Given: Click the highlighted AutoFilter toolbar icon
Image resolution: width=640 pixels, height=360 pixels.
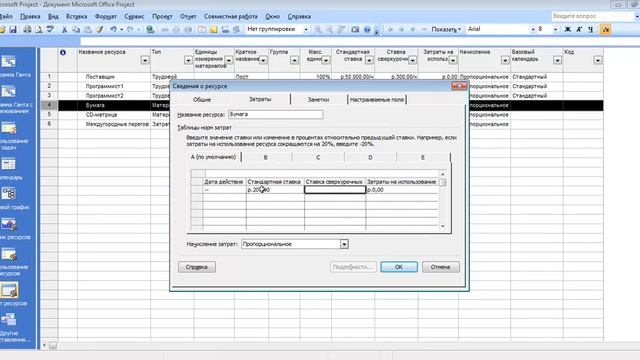Looking at the screenshot, I should point(606,29).
